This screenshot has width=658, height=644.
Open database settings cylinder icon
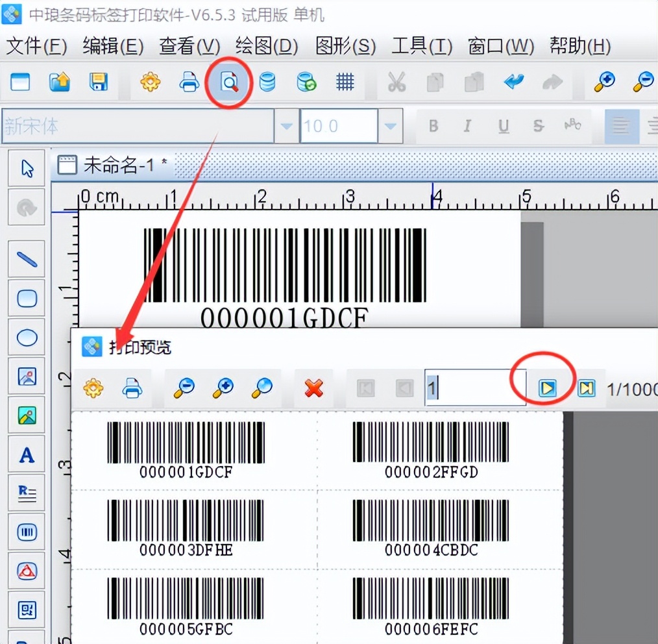267,81
